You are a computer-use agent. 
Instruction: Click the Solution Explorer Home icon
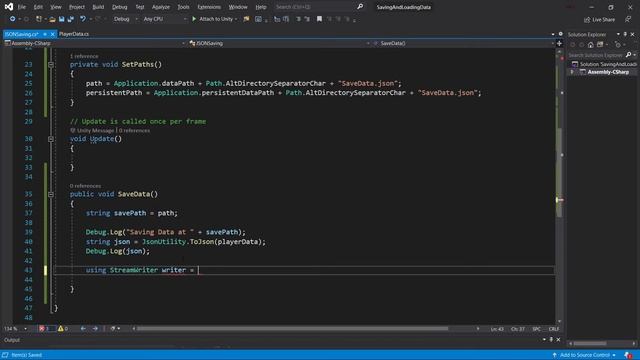(591, 45)
